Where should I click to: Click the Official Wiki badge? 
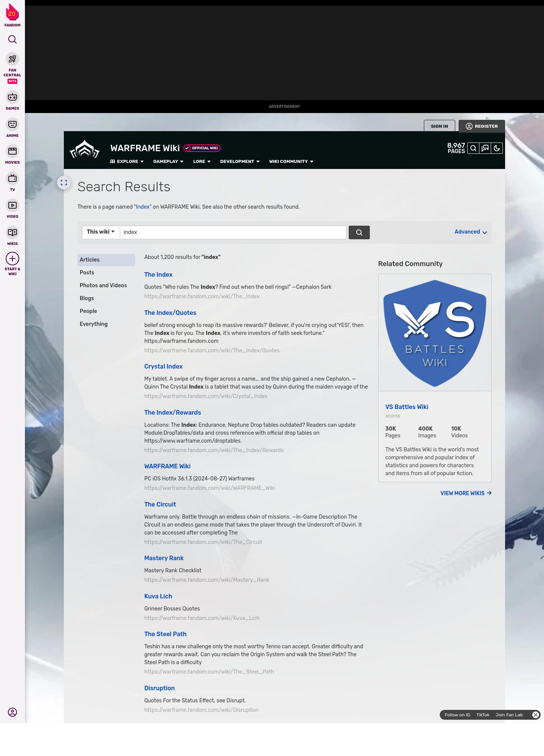pyautogui.click(x=202, y=148)
